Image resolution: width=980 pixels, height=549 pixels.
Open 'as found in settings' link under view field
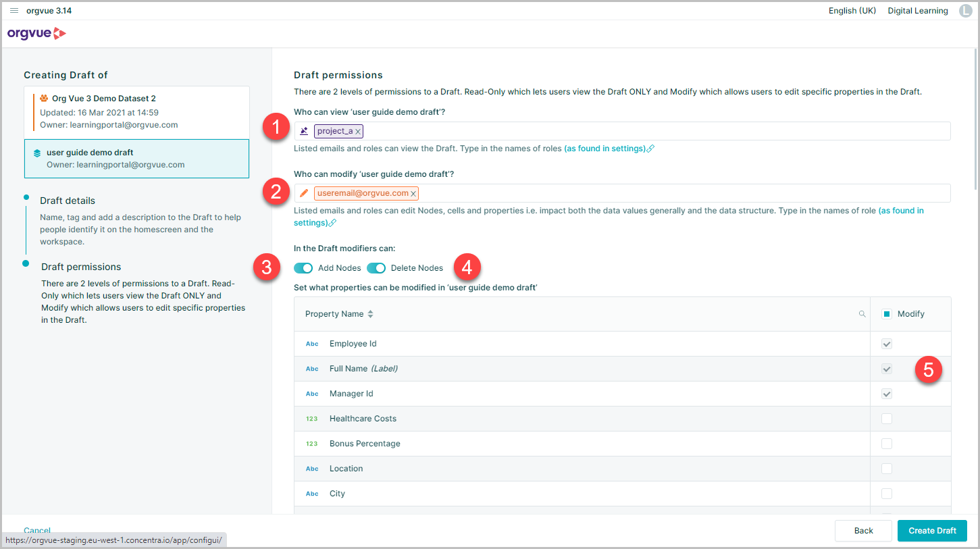click(609, 149)
